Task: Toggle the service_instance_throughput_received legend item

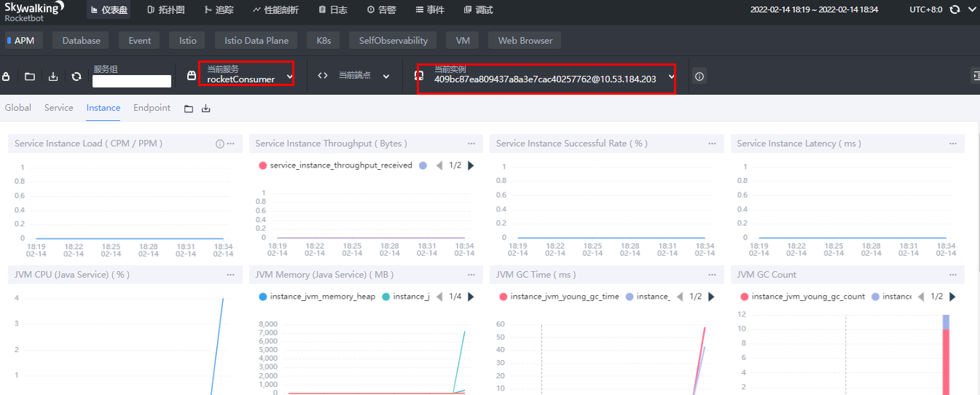Action: [335, 165]
